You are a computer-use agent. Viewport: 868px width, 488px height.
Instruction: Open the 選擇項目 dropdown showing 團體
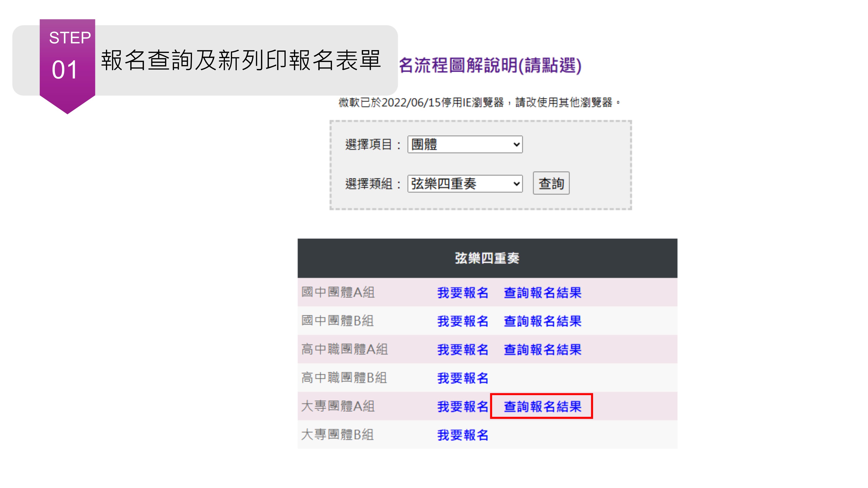coord(465,144)
